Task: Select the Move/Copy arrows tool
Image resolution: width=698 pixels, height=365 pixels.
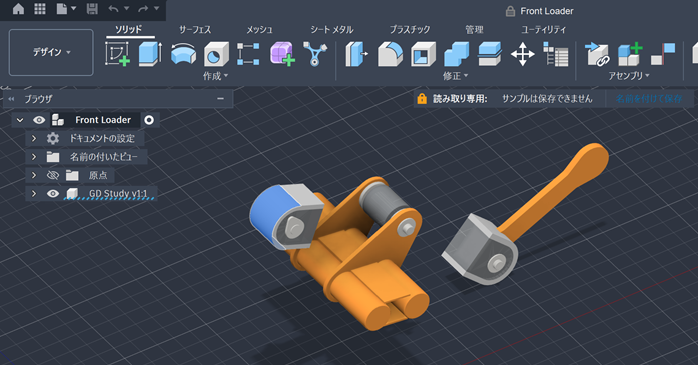Action: 523,54
